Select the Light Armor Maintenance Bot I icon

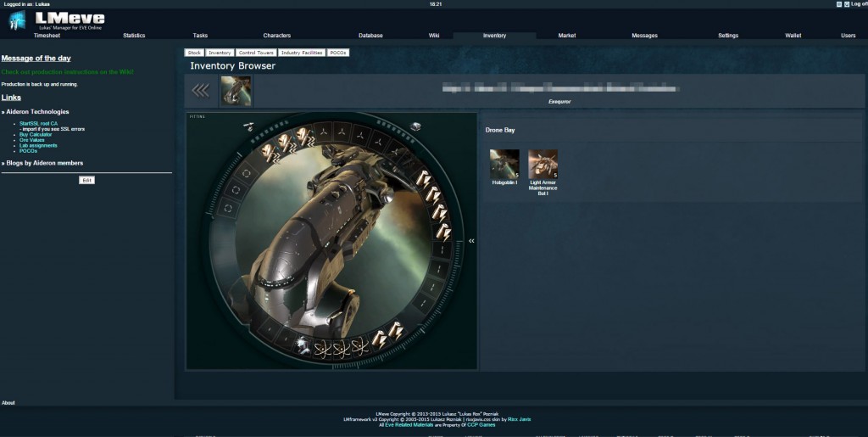click(543, 164)
